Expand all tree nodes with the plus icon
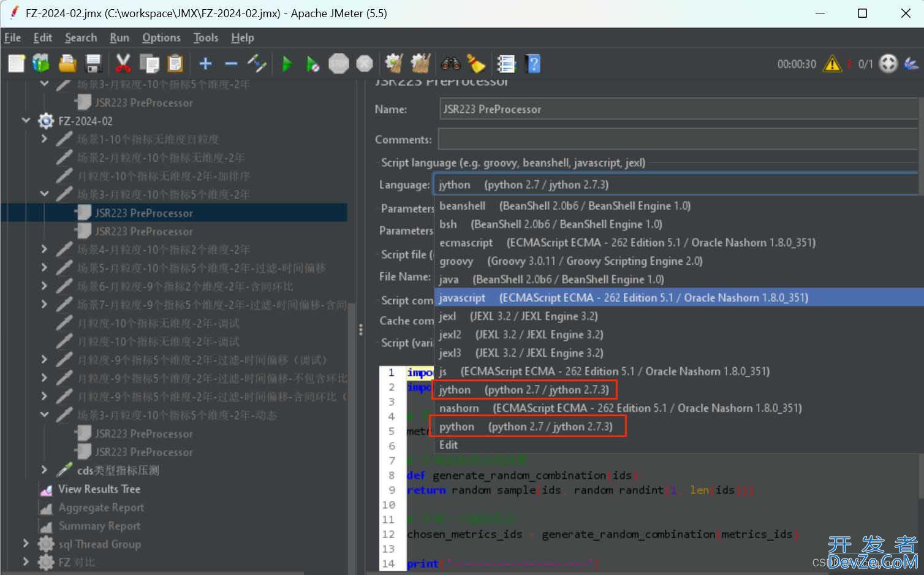The width and height of the screenshot is (924, 575). (x=206, y=63)
